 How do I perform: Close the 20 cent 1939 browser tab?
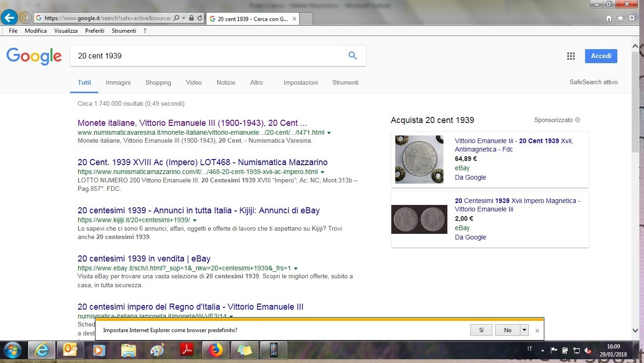tap(294, 19)
